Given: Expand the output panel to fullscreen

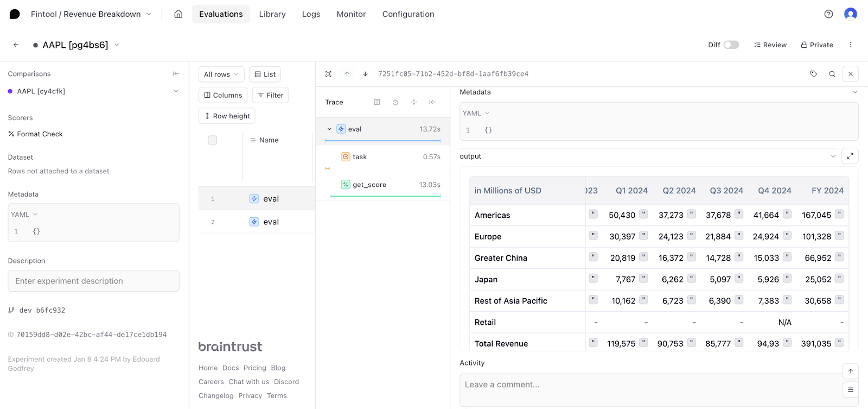Looking at the screenshot, I should 850,156.
